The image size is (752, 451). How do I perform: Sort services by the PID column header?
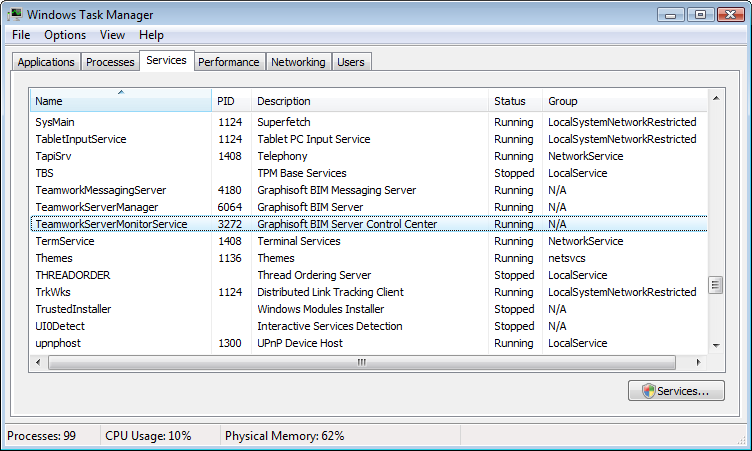(x=231, y=101)
